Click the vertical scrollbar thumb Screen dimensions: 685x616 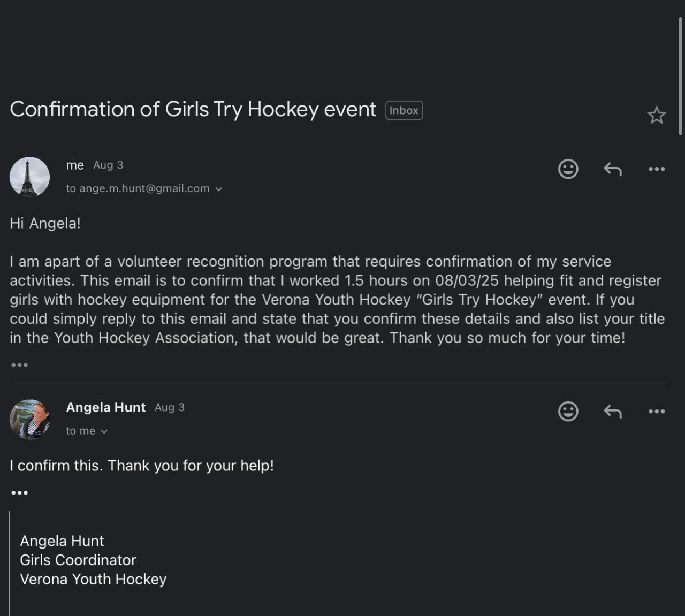pyautogui.click(x=680, y=76)
